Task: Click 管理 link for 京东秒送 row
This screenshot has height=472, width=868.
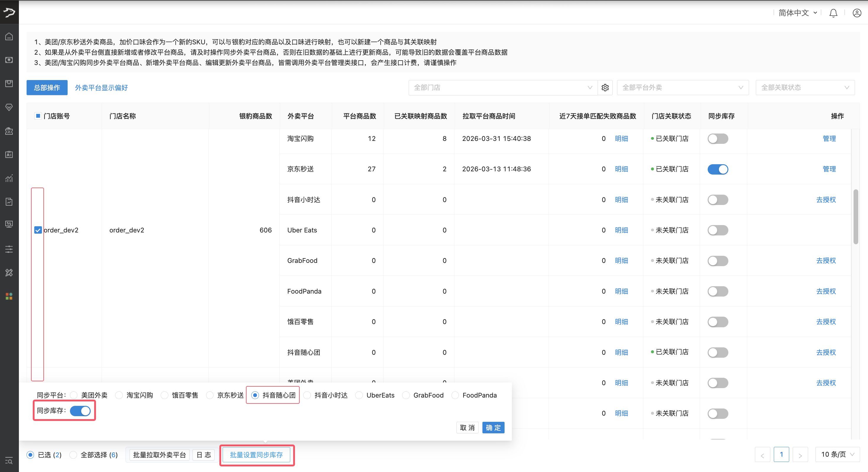Action: pos(829,169)
